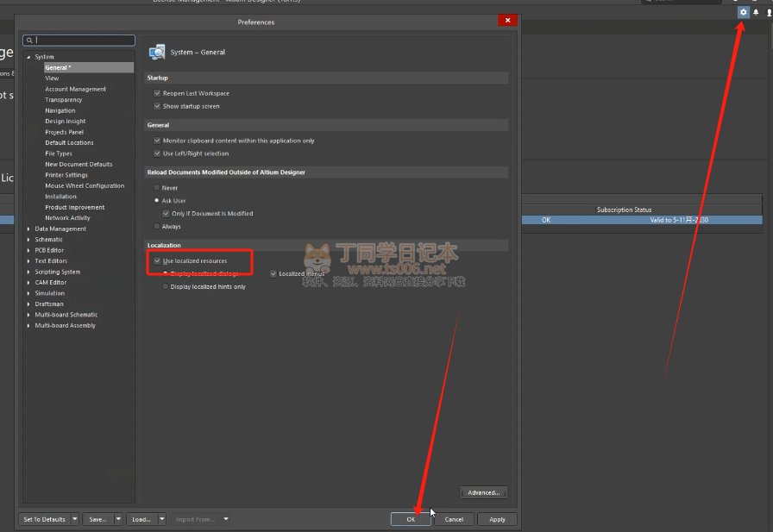Expand the Data Management tree node
Viewport: 773px width, 532px height.
[28, 229]
